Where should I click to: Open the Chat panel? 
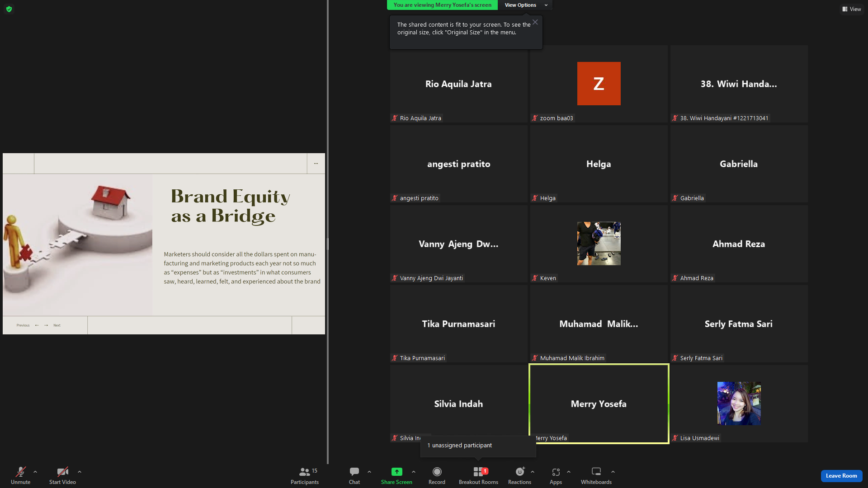pyautogui.click(x=354, y=476)
